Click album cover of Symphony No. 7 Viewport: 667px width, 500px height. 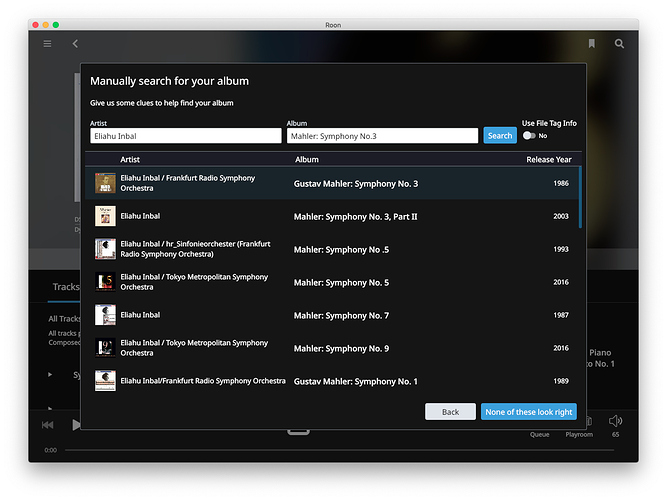click(105, 315)
